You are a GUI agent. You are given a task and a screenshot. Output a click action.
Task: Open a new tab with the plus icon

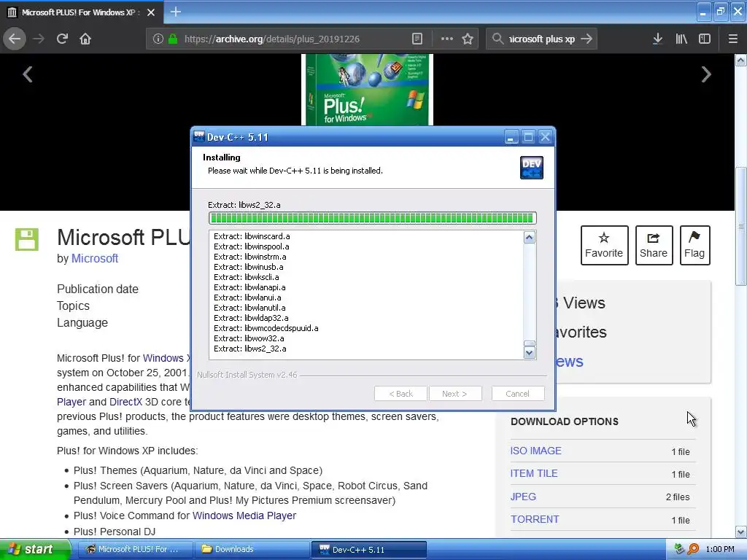175,12
